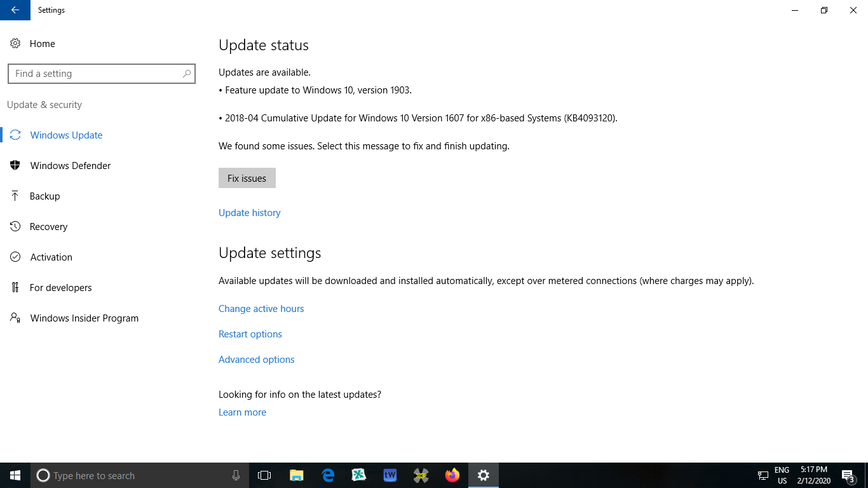868x488 pixels.
Task: Click the Update status heading
Action: (264, 45)
